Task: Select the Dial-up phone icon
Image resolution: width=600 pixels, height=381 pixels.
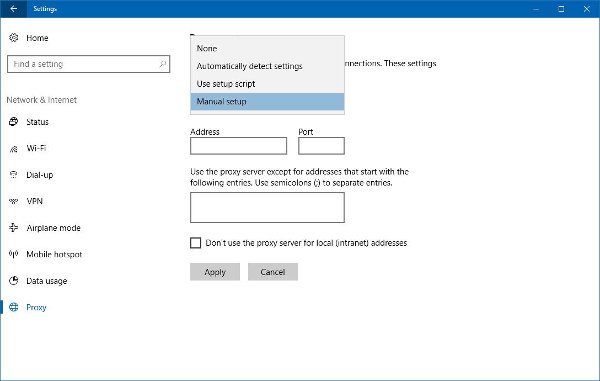Action: click(14, 175)
